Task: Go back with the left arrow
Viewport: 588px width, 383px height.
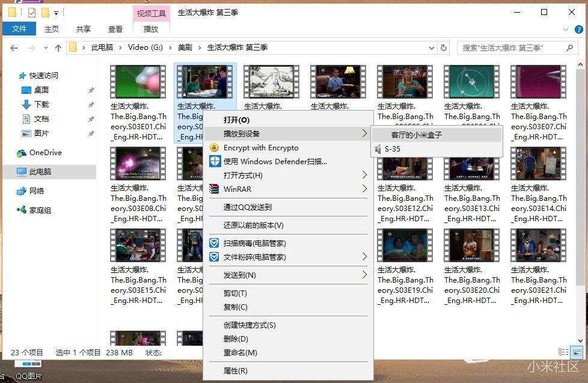Action: pos(14,48)
